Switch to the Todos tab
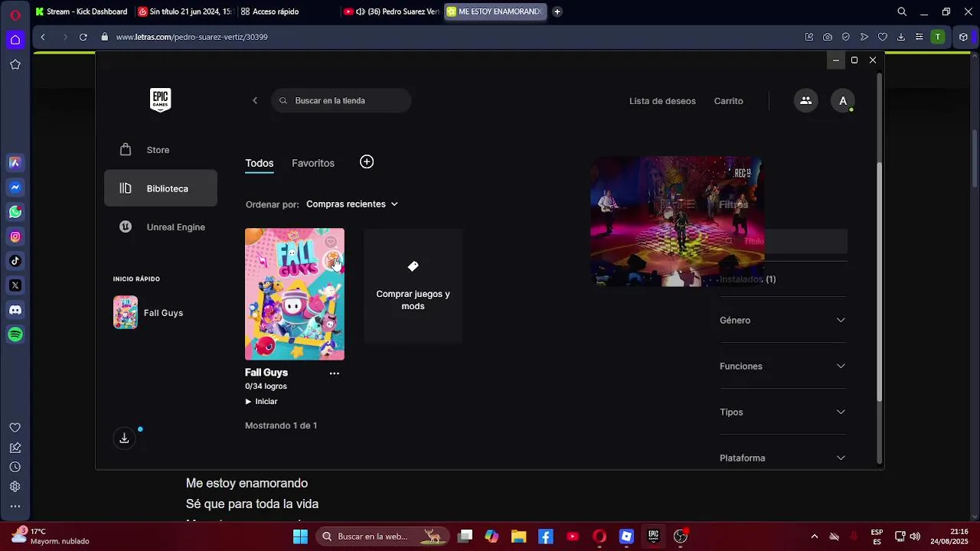This screenshot has width=980, height=551. pyautogui.click(x=259, y=163)
